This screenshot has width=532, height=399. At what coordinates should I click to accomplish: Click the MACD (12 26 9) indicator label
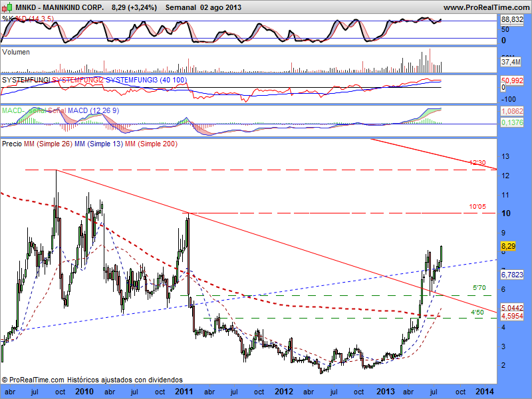[93, 110]
